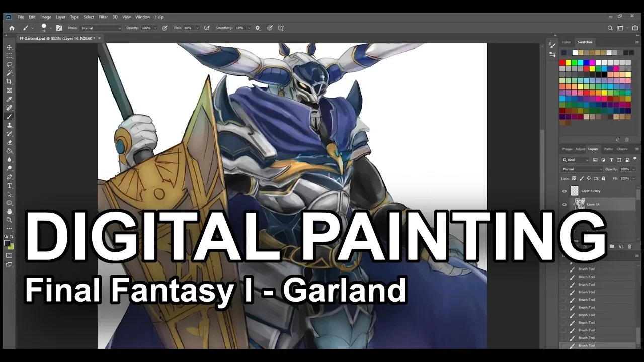
Task: Select the Clone Stamp tool
Action: [9, 125]
